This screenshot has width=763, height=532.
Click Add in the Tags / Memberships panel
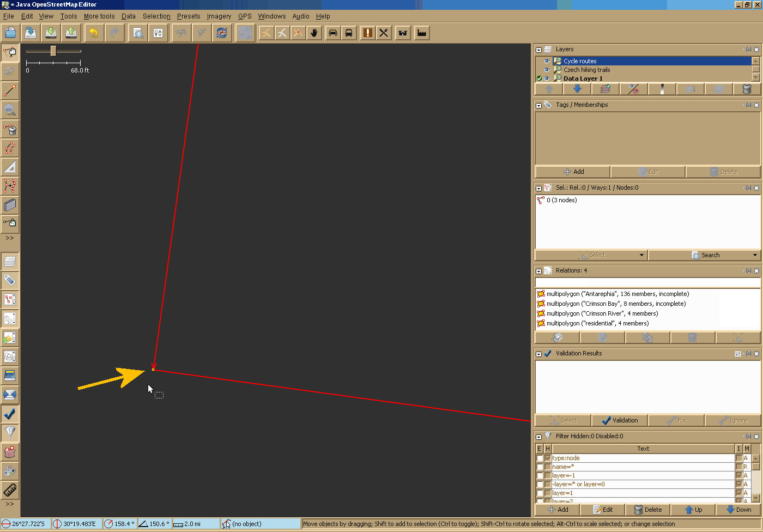pyautogui.click(x=573, y=172)
